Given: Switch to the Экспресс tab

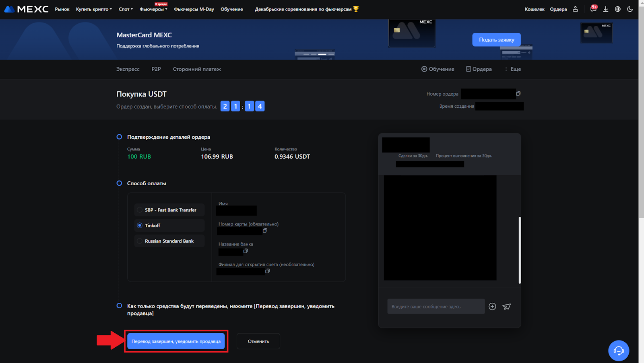Looking at the screenshot, I should pos(128,69).
